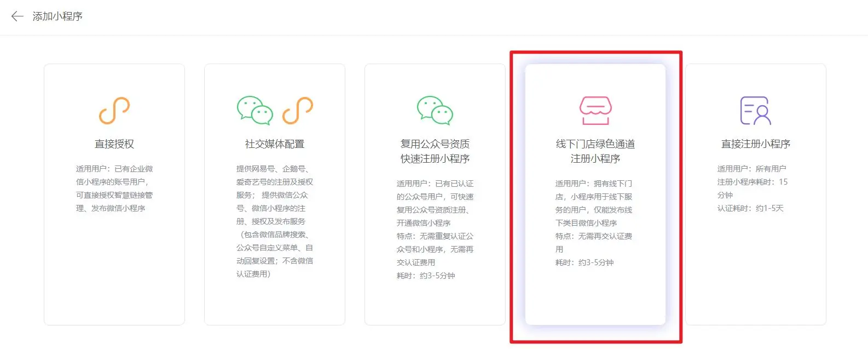The width and height of the screenshot is (868, 349).
Task: Click the WeChat icon above 复用公众号资质
Action: pos(435,110)
